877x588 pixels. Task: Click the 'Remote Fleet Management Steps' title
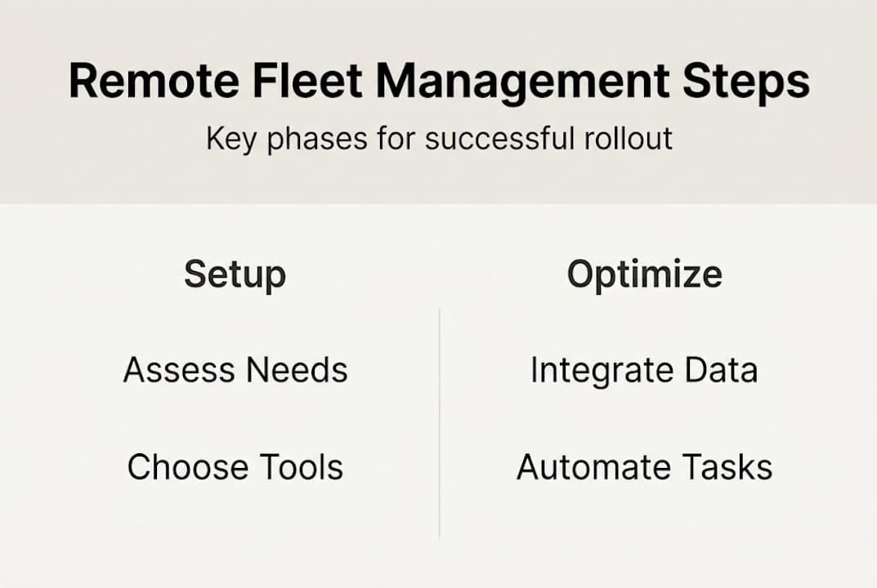(x=439, y=82)
